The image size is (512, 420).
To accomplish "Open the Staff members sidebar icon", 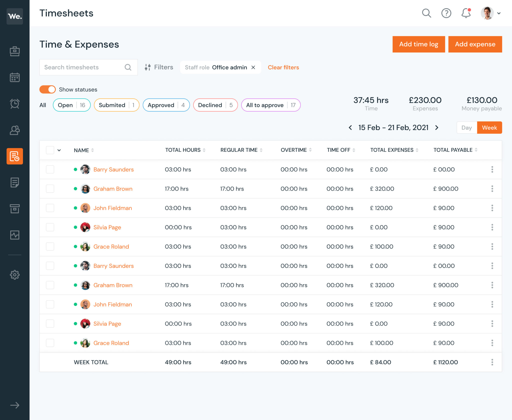I will [x=14, y=130].
